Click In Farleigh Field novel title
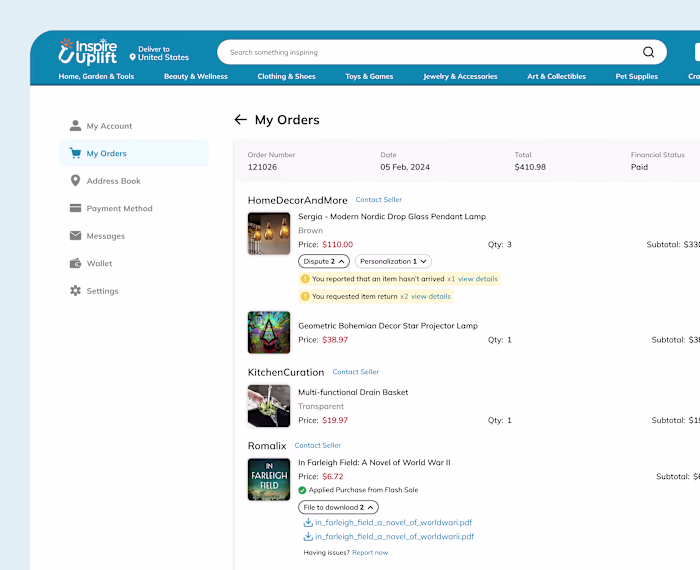The width and height of the screenshot is (700, 570). click(x=374, y=462)
